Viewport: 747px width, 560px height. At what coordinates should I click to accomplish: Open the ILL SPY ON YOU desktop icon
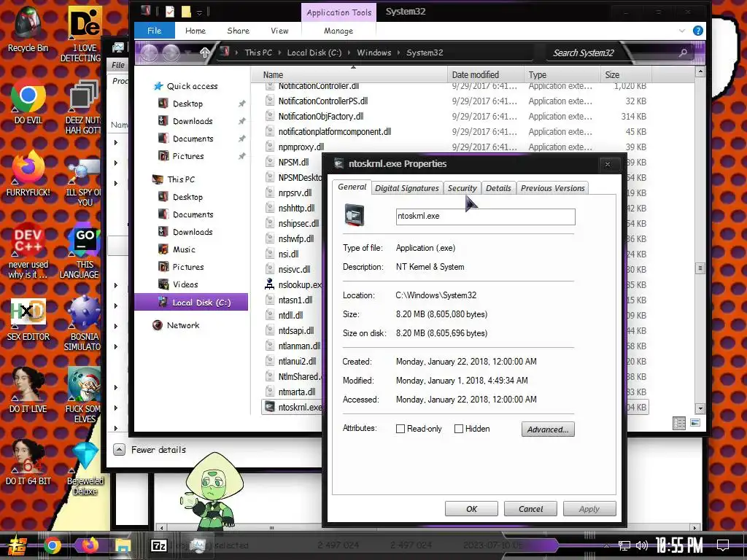[x=84, y=182]
